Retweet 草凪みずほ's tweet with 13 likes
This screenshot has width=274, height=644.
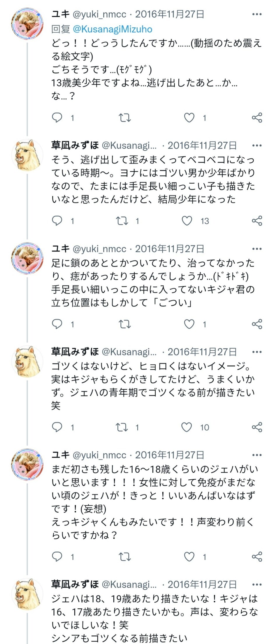pyautogui.click(x=122, y=221)
